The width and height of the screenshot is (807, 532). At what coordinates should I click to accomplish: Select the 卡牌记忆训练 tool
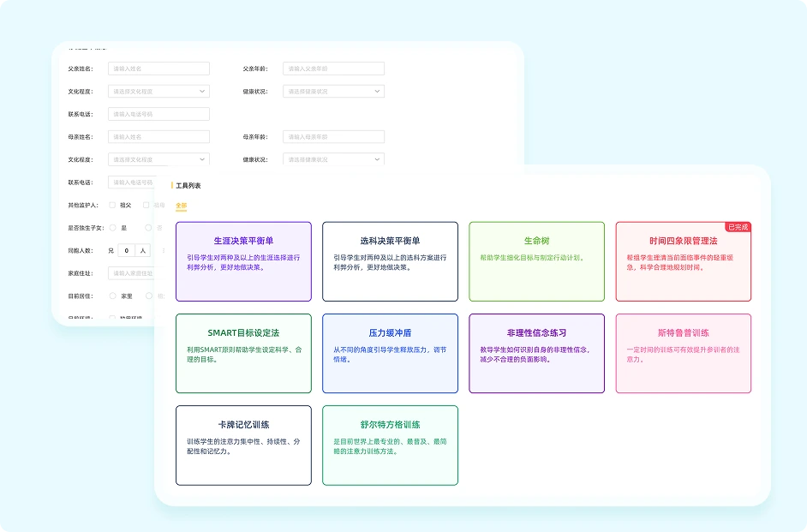[x=243, y=445]
